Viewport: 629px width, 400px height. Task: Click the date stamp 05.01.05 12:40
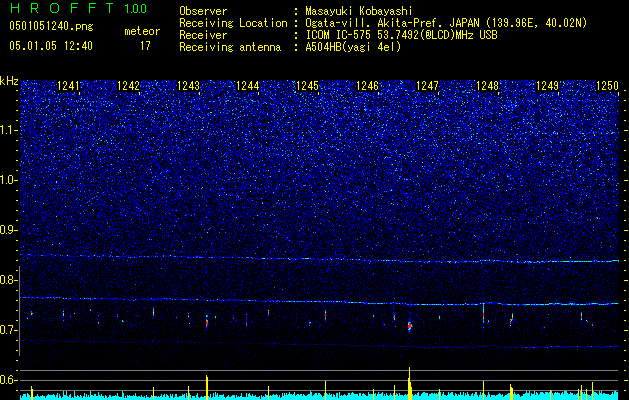coord(51,46)
